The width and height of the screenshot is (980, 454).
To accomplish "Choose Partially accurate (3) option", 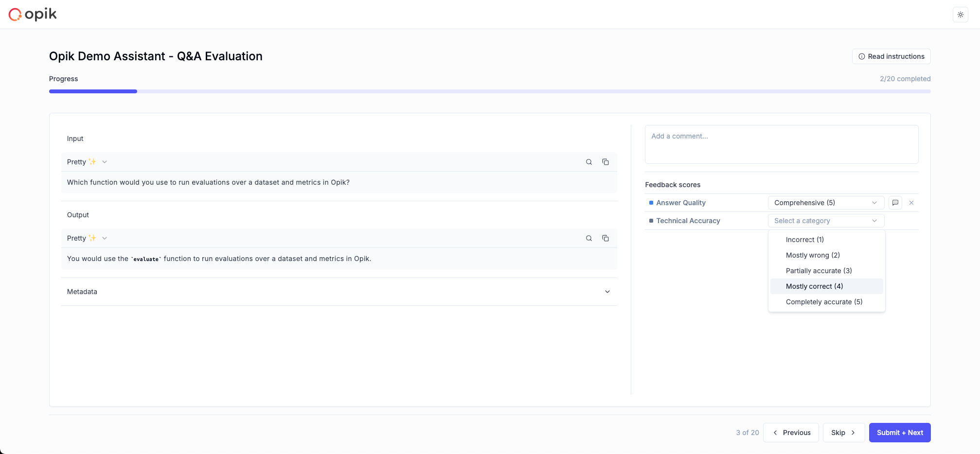I will pyautogui.click(x=819, y=271).
